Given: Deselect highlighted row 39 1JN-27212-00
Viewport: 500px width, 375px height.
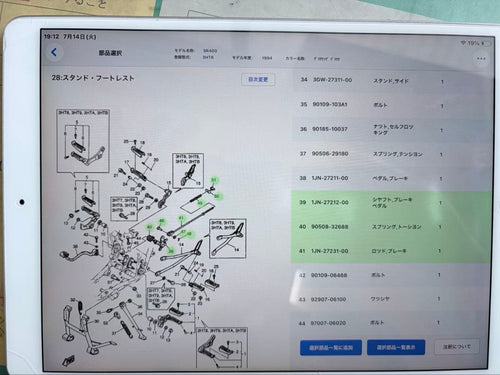Looking at the screenshot, I should pos(391,203).
